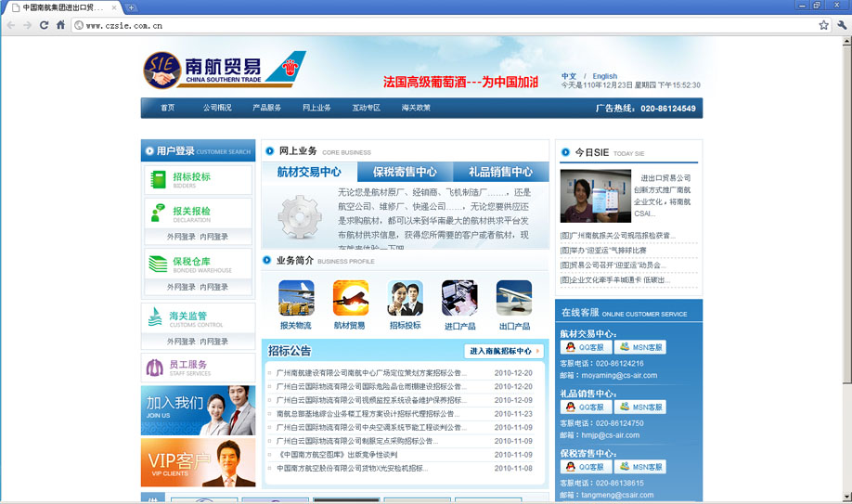
Task: Open news 举办迎亚运气排球比赛
Action: 603,250
